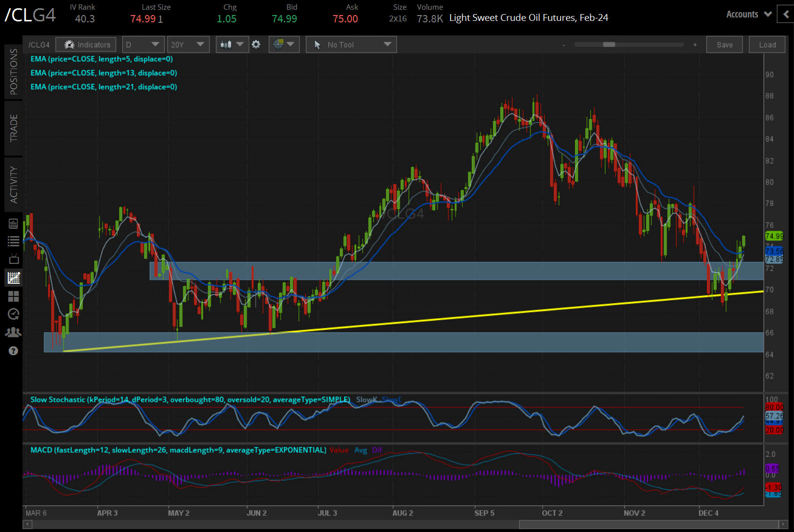Open the education book sidebar icon
Image resolution: width=794 pixels, height=532 pixels.
[x=14, y=223]
